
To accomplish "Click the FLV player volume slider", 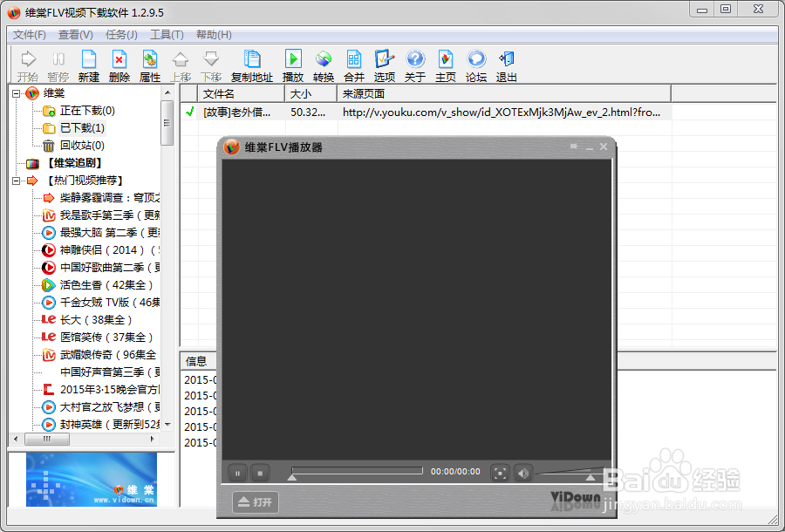I will [x=570, y=473].
